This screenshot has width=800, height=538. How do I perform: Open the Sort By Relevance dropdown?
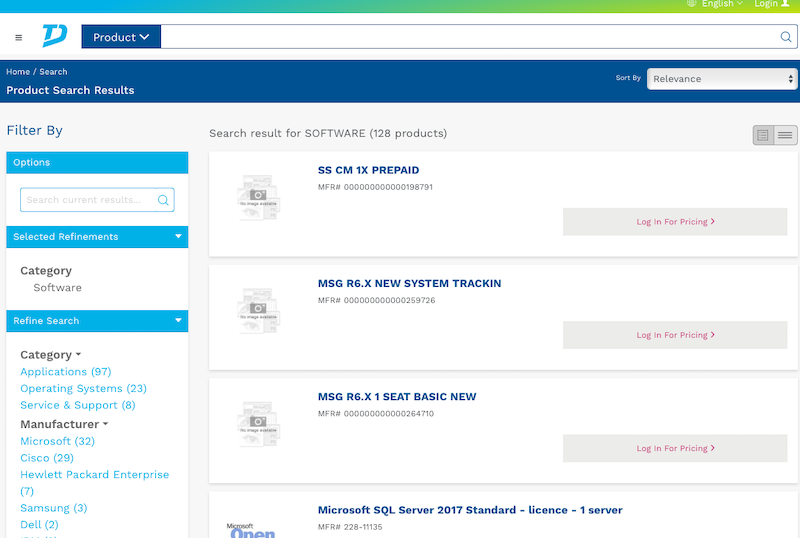click(721, 79)
